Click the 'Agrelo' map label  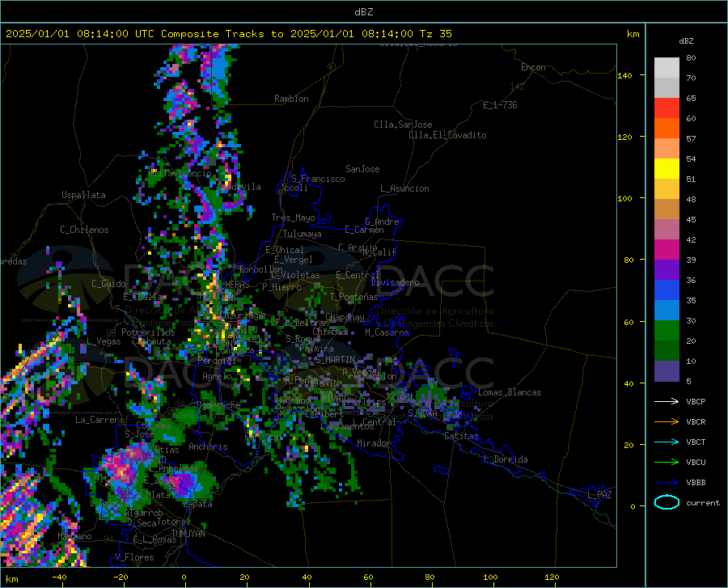pyautogui.click(x=217, y=376)
